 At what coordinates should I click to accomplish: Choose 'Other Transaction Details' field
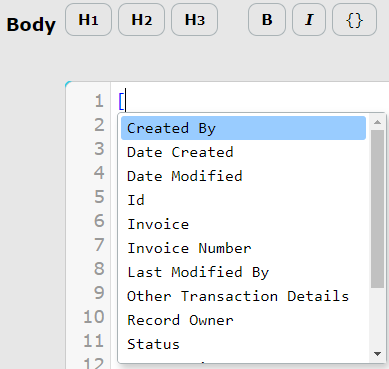(x=243, y=296)
